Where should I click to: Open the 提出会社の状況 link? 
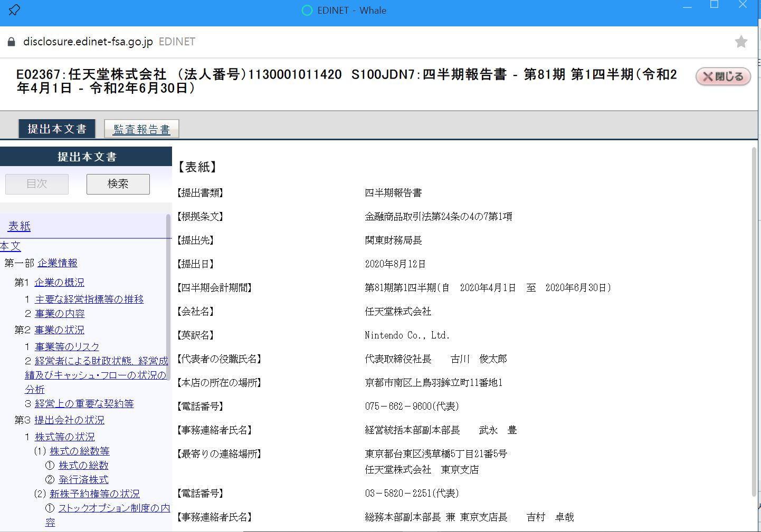[69, 420]
